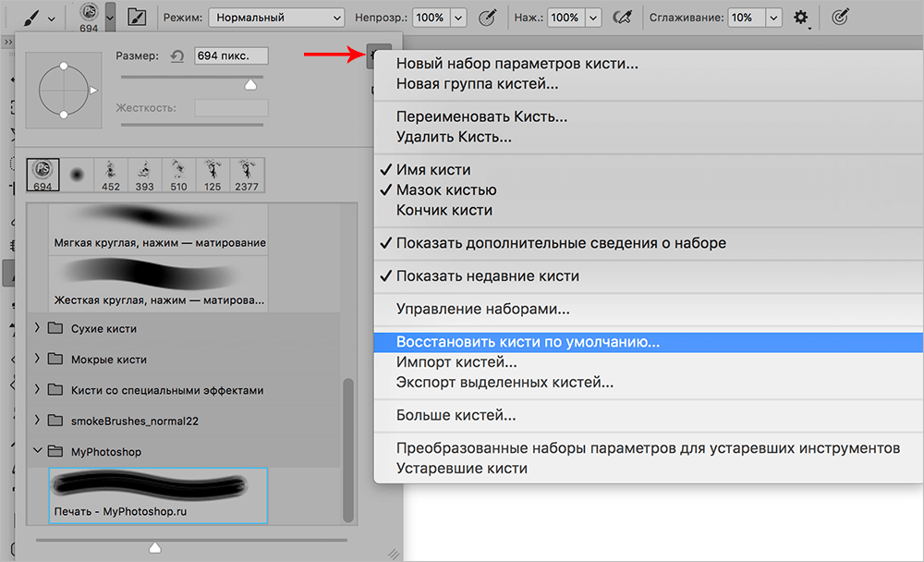Expand the 'Сухие кисти' folder

pyautogui.click(x=38, y=328)
